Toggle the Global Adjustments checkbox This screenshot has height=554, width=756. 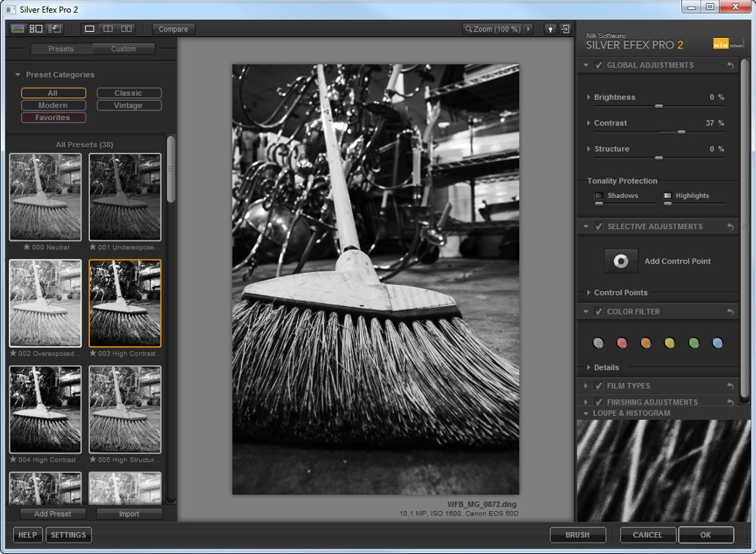click(x=598, y=65)
